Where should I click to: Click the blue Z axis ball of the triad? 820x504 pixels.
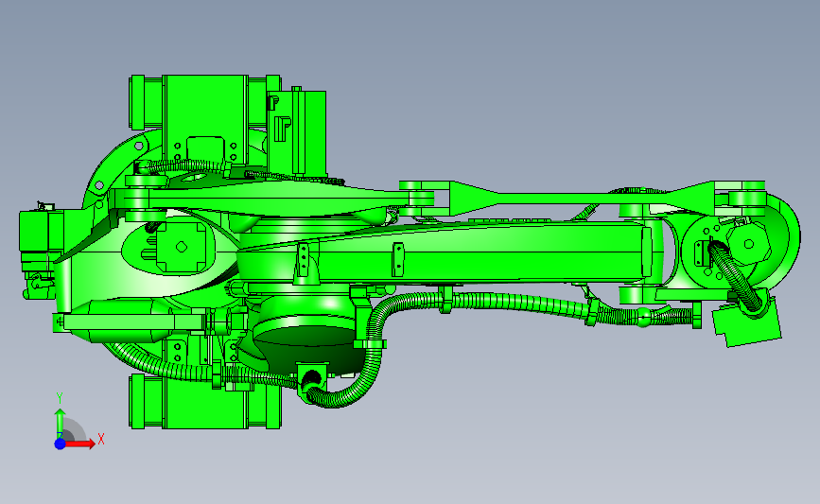pos(61,443)
